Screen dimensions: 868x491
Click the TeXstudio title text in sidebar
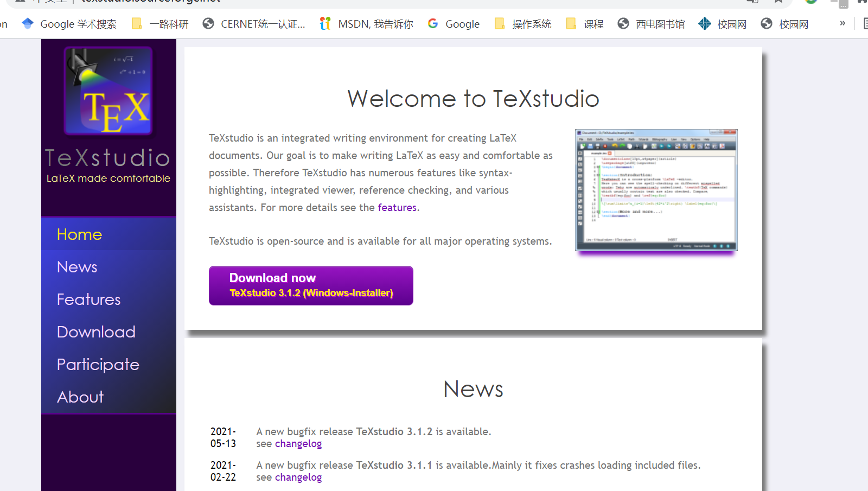(x=108, y=158)
